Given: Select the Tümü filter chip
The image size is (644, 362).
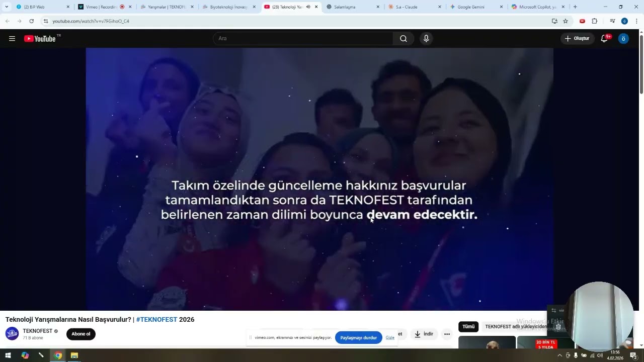Looking at the screenshot, I should point(468,327).
